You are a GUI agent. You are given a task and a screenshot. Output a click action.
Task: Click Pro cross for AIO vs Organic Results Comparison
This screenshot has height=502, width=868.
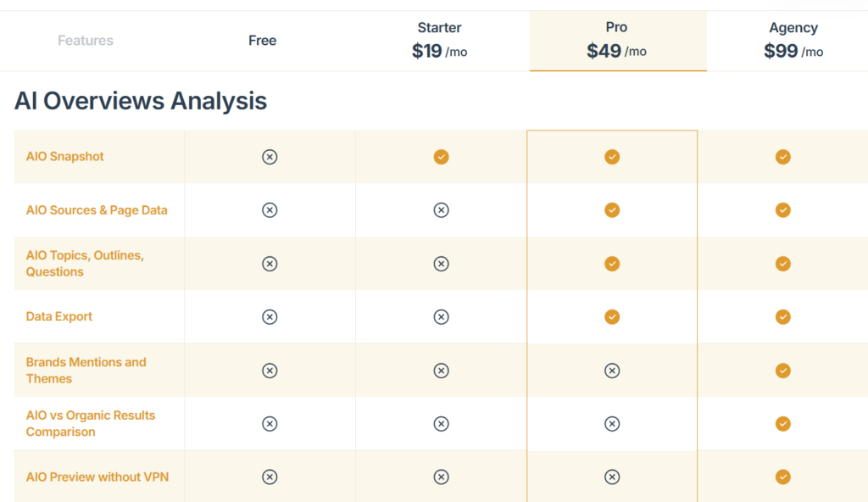click(612, 424)
